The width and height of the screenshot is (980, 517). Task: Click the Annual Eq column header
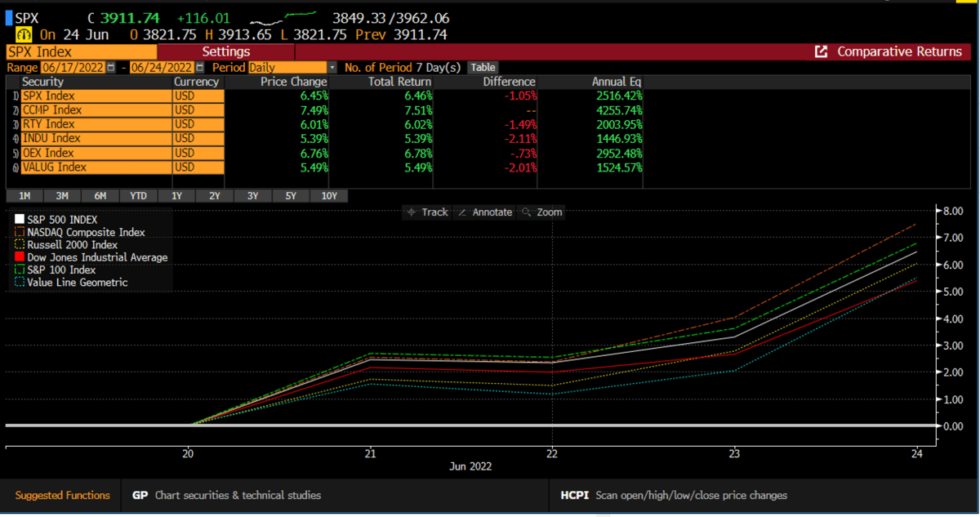tap(617, 82)
